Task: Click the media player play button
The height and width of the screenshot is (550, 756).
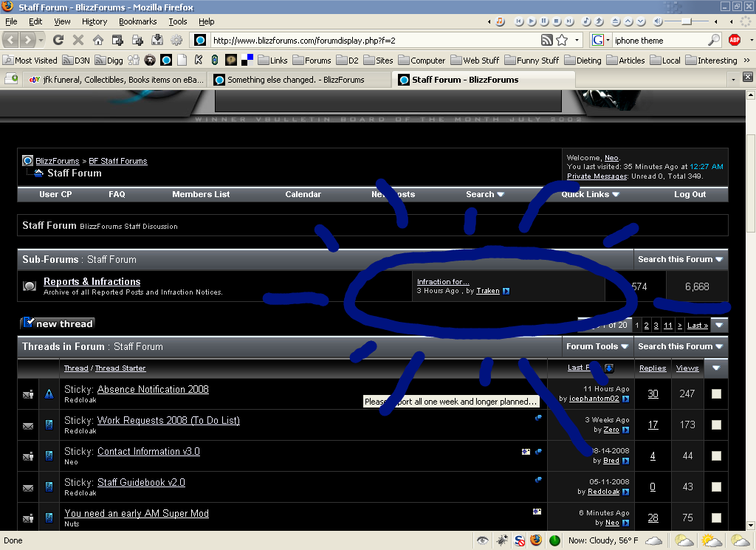Action: [x=532, y=21]
